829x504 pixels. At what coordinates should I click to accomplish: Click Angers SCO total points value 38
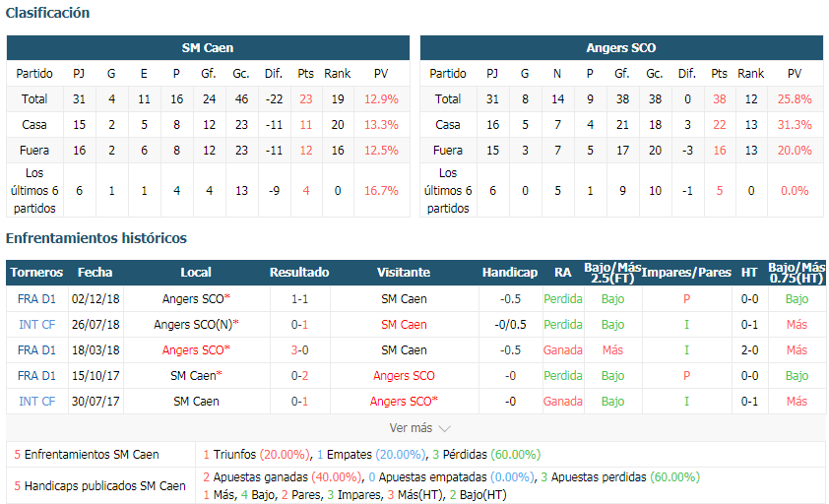(x=720, y=98)
